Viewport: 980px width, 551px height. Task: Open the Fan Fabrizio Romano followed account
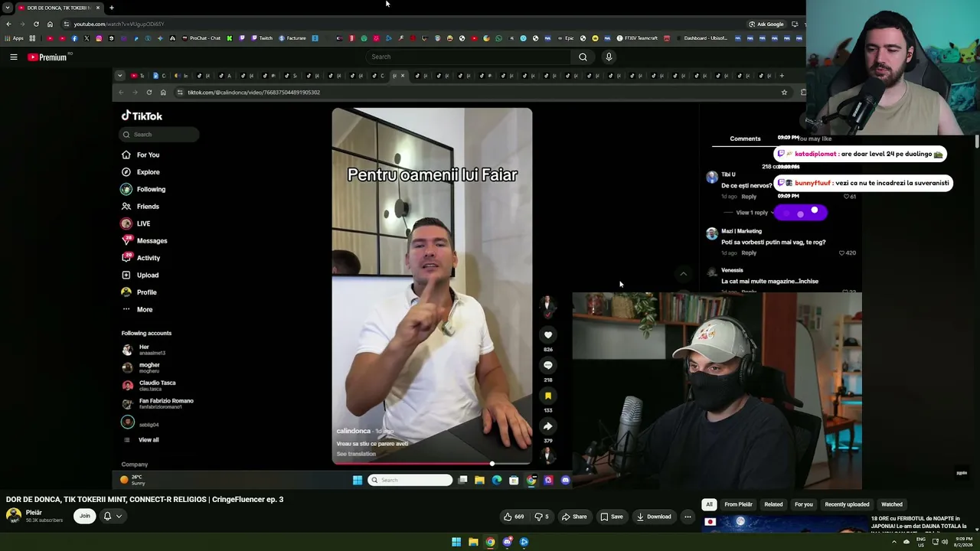pyautogui.click(x=158, y=403)
